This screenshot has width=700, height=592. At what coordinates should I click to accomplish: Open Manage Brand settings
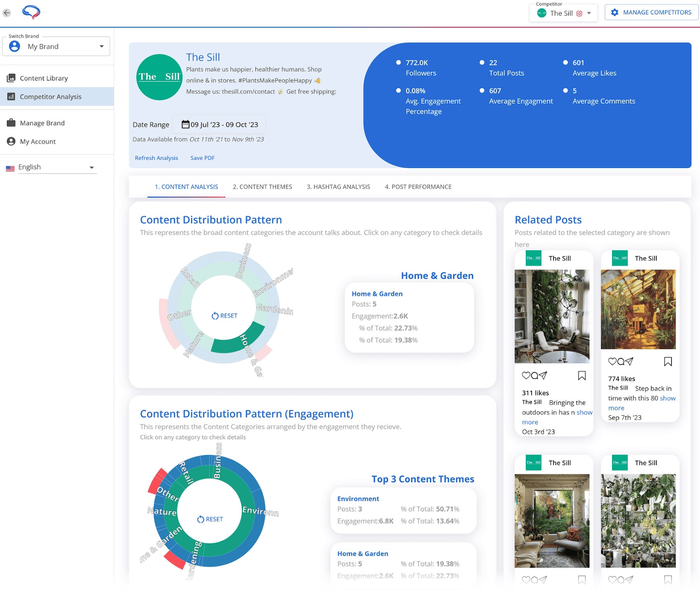point(42,123)
